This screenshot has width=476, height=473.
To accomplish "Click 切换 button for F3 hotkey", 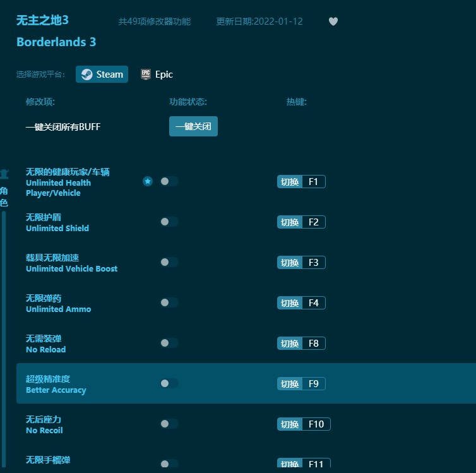I will 290,262.
